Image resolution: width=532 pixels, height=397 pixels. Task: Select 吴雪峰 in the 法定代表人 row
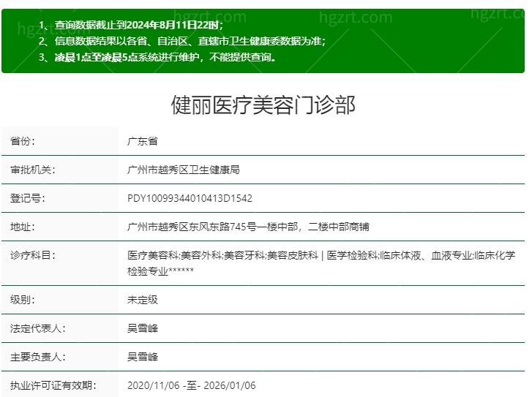coord(143,328)
